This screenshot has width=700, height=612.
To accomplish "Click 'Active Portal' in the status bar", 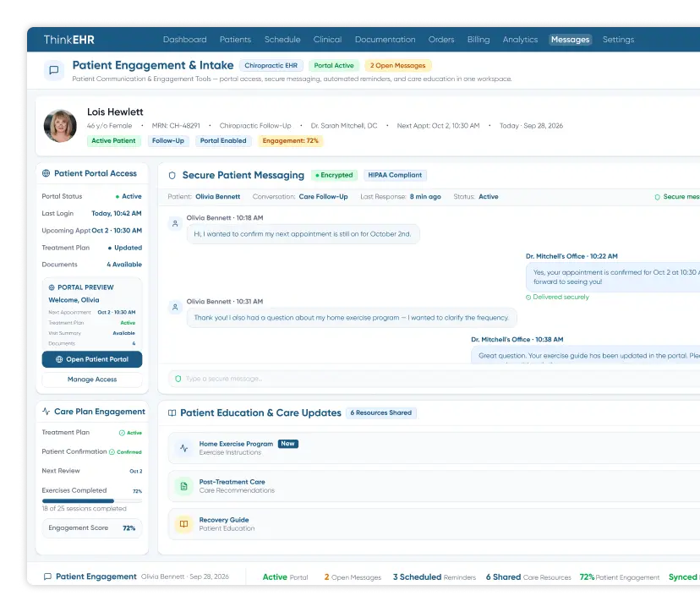I will [285, 577].
